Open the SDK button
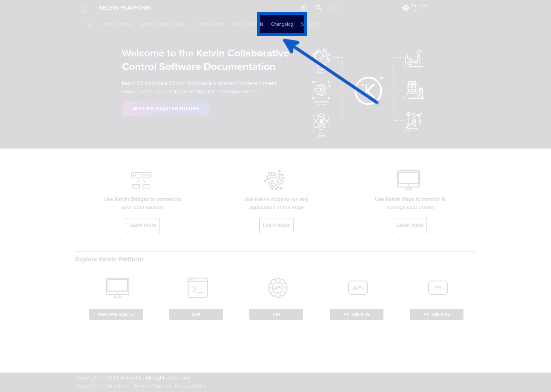Screen dimensions: 551x392 pos(196,314)
